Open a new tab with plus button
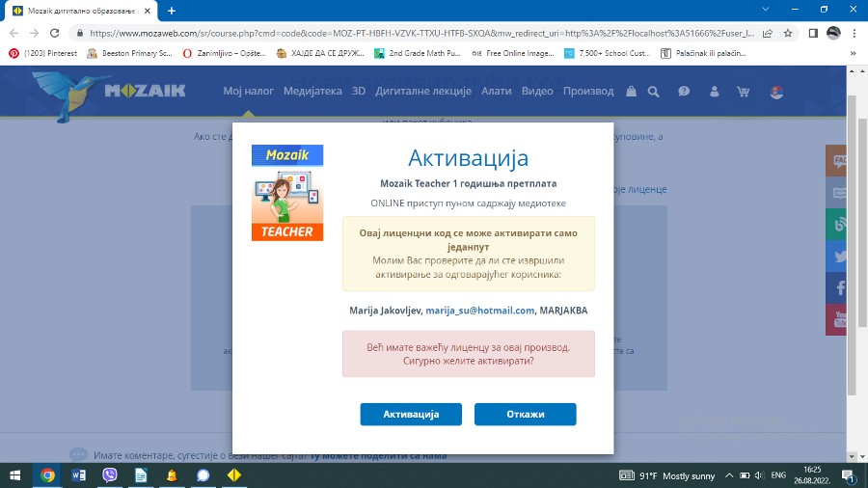868x488 pixels. (x=172, y=11)
